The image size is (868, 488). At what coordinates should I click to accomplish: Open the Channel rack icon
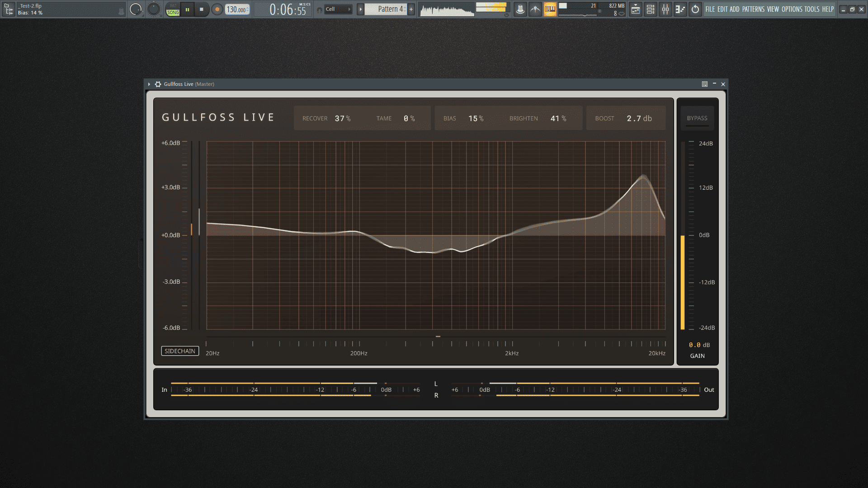[x=651, y=9]
